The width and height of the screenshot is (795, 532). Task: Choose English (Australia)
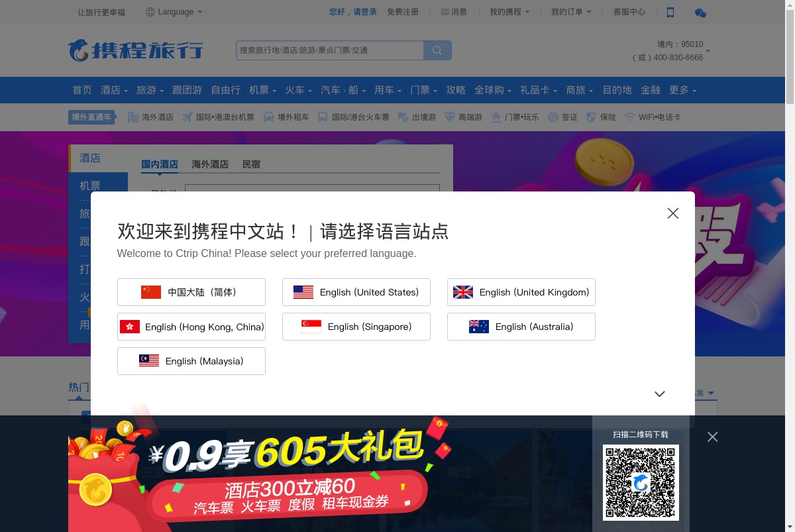click(521, 327)
